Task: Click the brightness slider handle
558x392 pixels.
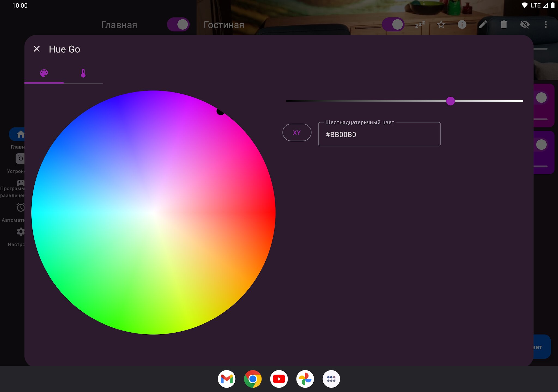Action: click(x=450, y=101)
